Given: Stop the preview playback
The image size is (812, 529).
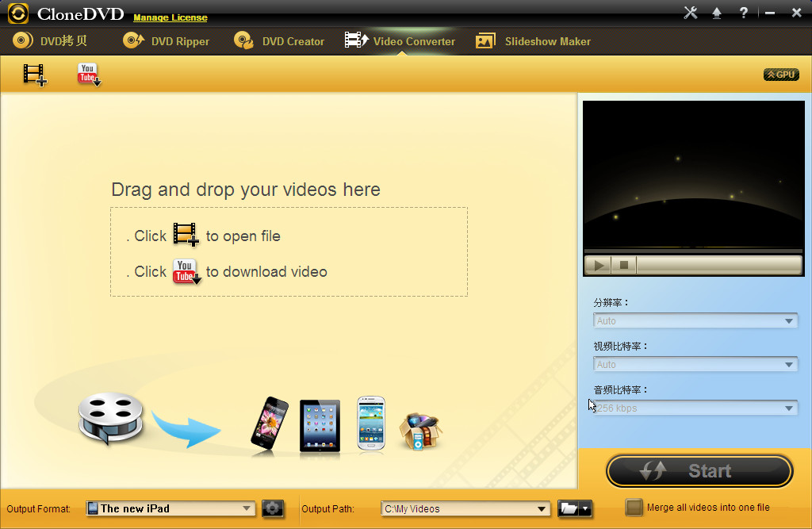Looking at the screenshot, I should (x=624, y=265).
